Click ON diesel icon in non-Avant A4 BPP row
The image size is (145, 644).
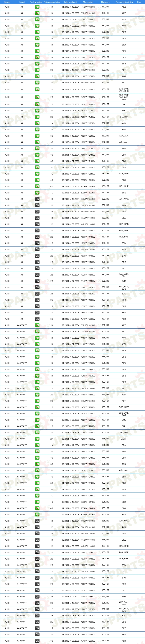37,306
